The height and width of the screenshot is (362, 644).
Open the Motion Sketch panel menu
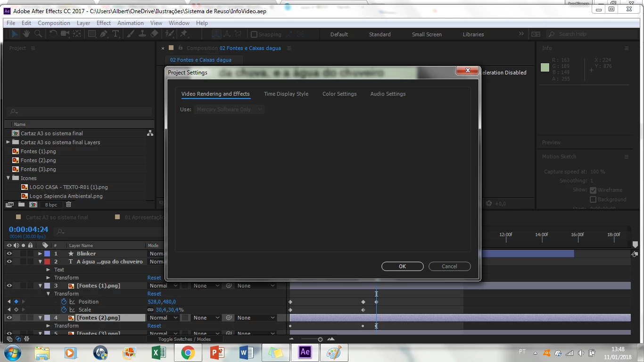click(627, 156)
